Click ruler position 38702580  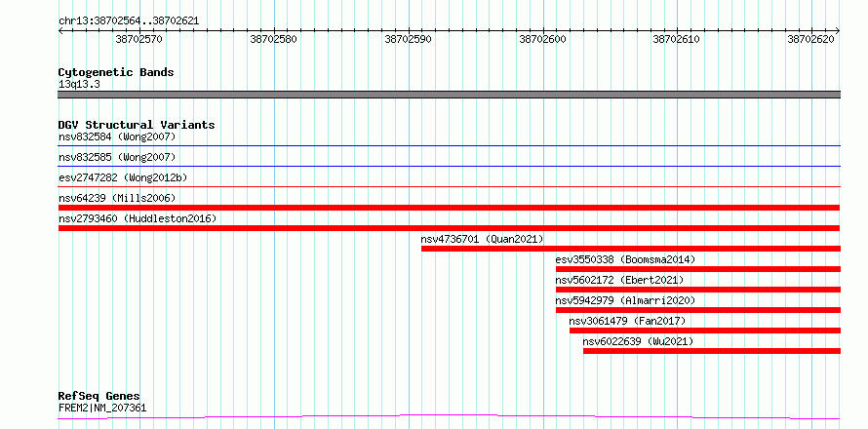pos(274,39)
